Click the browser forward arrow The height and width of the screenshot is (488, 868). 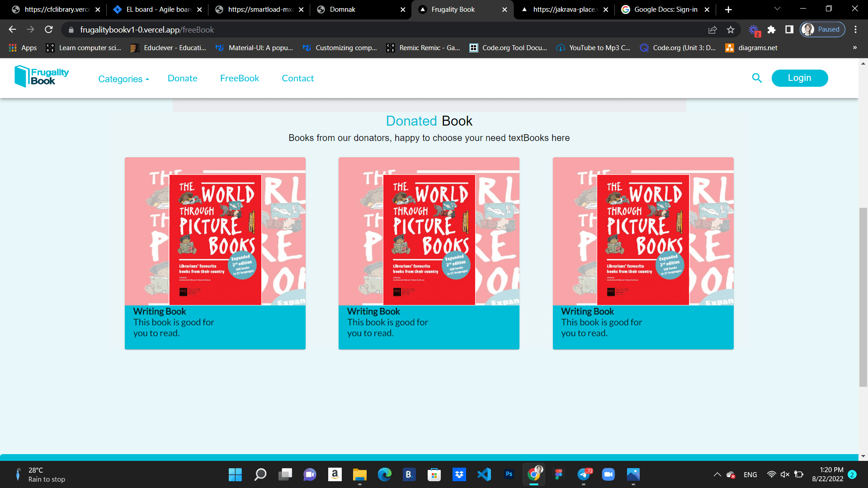pos(30,29)
